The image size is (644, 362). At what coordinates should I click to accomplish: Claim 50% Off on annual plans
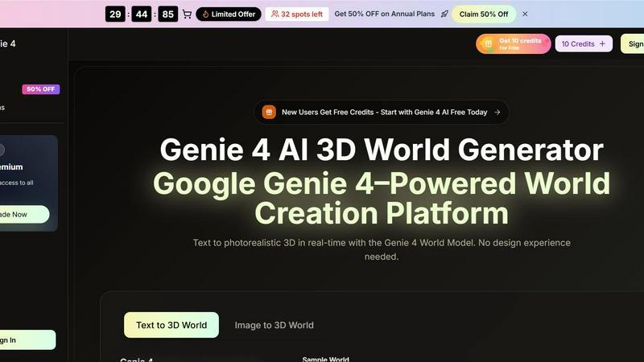coord(484,14)
